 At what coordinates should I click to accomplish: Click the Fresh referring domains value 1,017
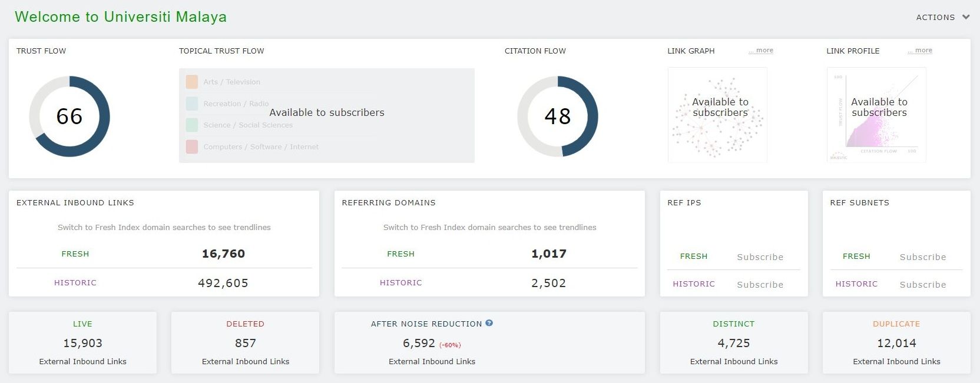click(x=549, y=254)
